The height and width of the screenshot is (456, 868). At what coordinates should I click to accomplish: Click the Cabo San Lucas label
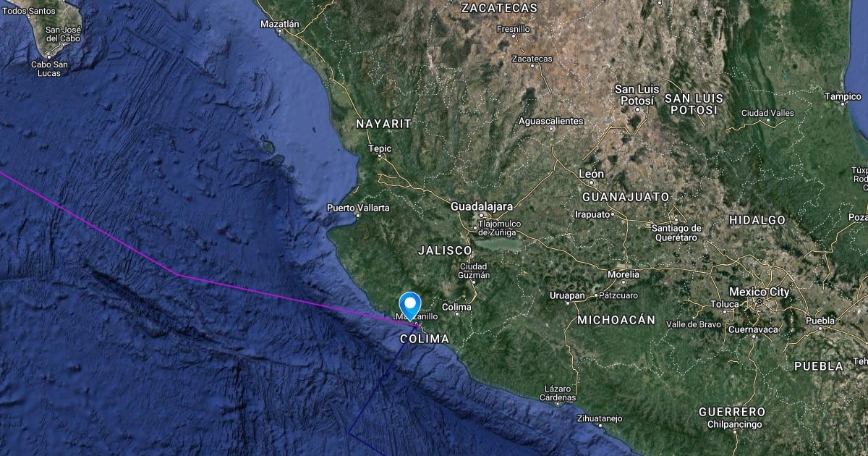click(x=50, y=69)
